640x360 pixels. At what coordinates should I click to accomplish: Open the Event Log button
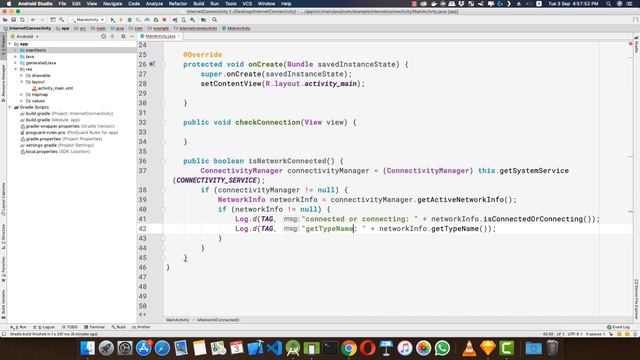pos(618,327)
